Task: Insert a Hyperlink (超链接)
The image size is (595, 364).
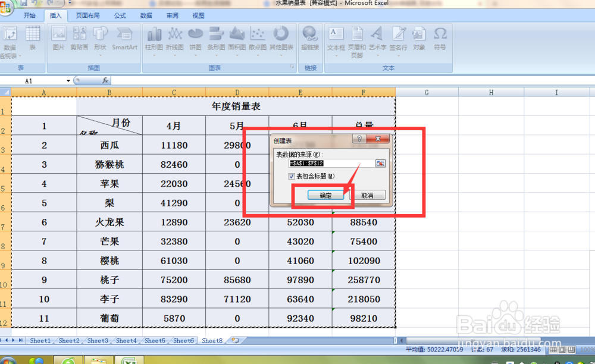Action: pos(310,39)
